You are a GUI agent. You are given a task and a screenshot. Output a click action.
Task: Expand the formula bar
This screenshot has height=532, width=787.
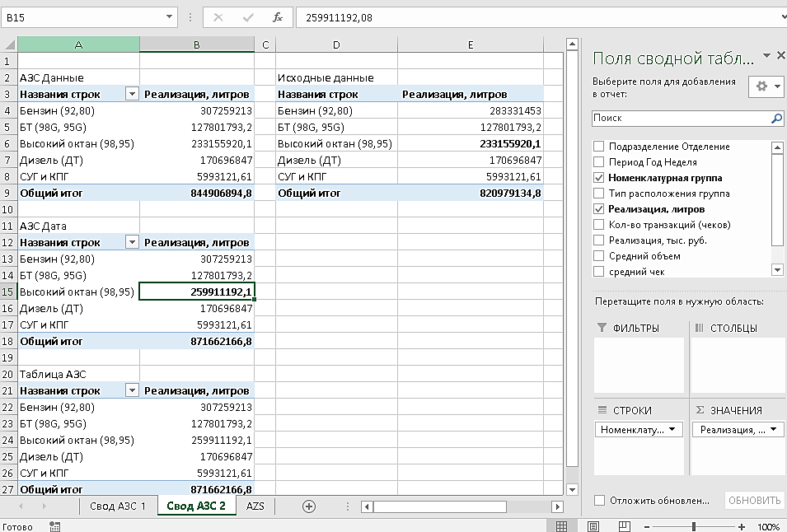point(783,17)
